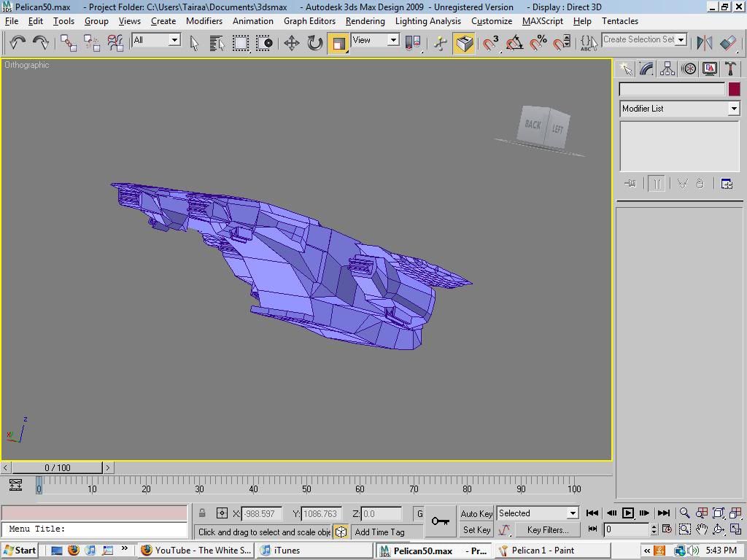Toggle Spinner Snap in main toolbar
Image resolution: width=747 pixels, height=560 pixels.
point(562,43)
